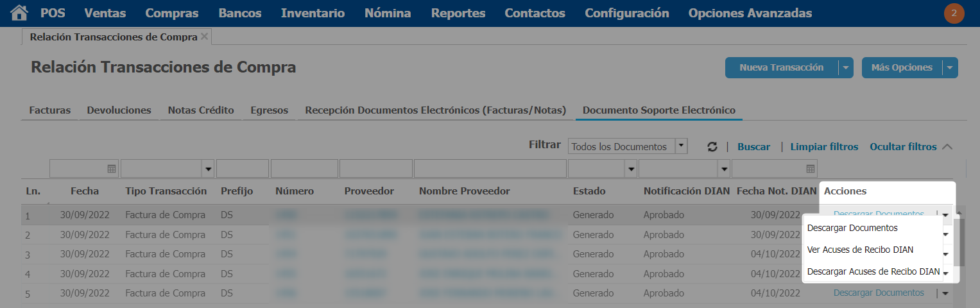Screen dimensions: 980x308
Task: Click the home icon in the top bar
Action: [x=20, y=13]
